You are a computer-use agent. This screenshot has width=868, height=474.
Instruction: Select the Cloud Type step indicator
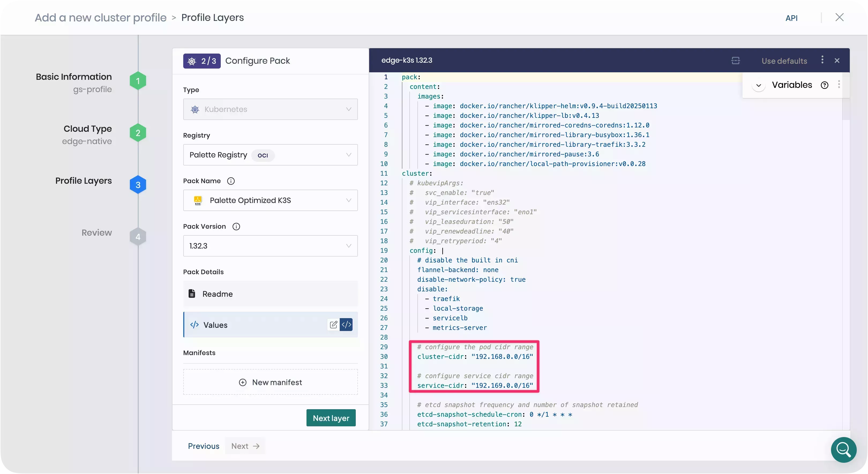coord(137,132)
